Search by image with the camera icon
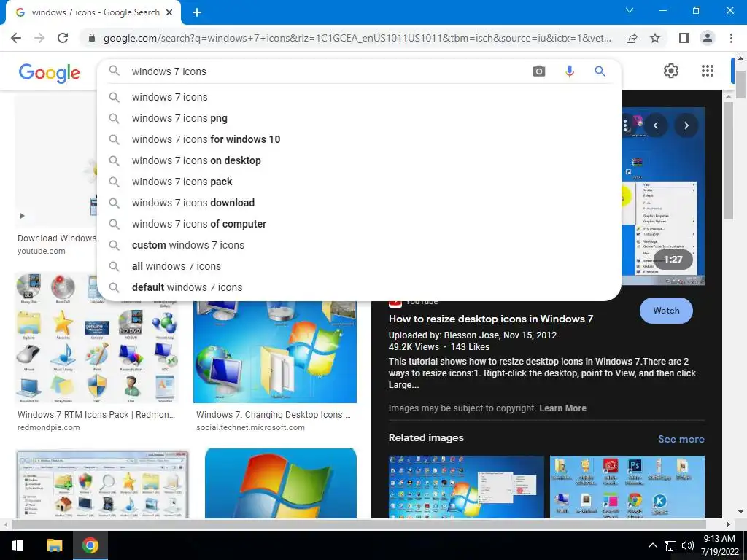 pyautogui.click(x=539, y=71)
